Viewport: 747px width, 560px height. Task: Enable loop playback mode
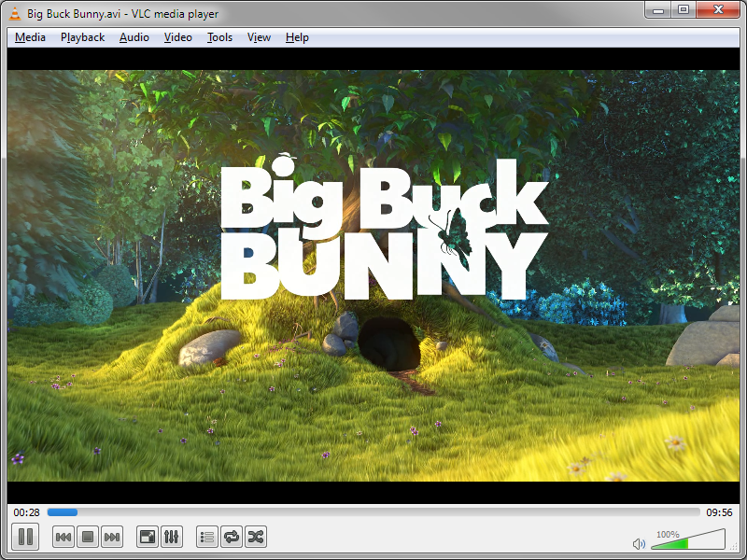231,537
